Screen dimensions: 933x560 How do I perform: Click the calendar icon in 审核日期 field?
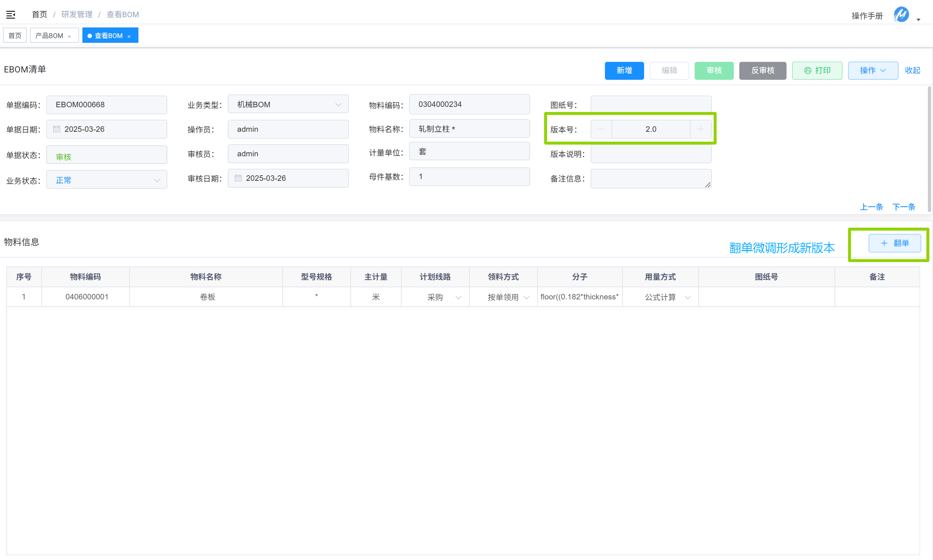(238, 178)
